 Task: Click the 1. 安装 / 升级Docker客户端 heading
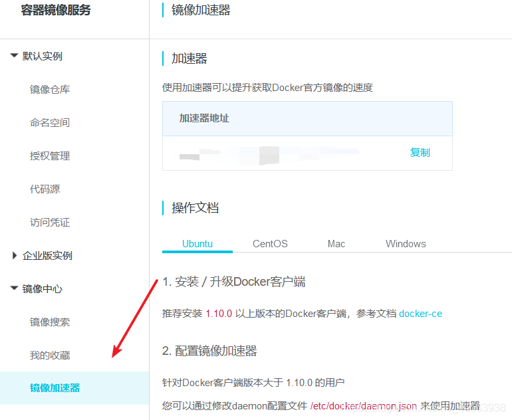pyautogui.click(x=234, y=282)
